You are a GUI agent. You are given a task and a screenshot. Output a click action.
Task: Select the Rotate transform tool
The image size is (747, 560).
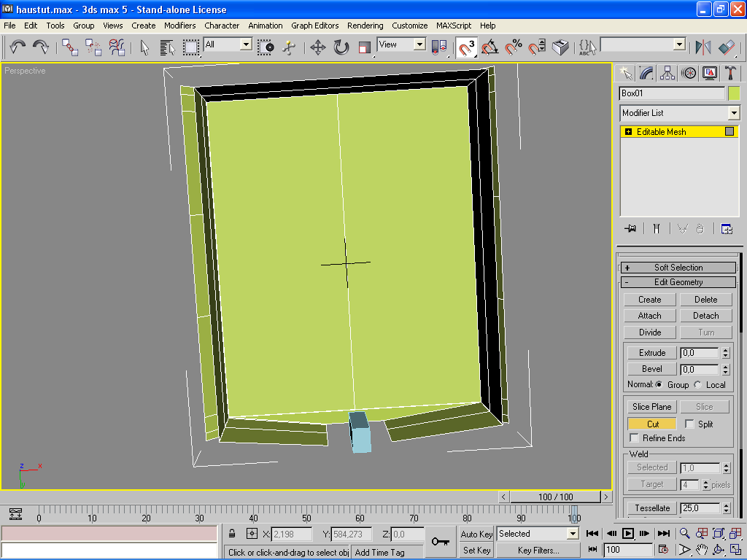click(x=341, y=47)
